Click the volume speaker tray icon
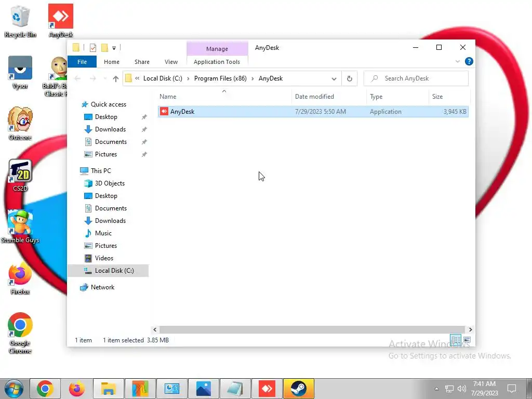 pos(462,389)
